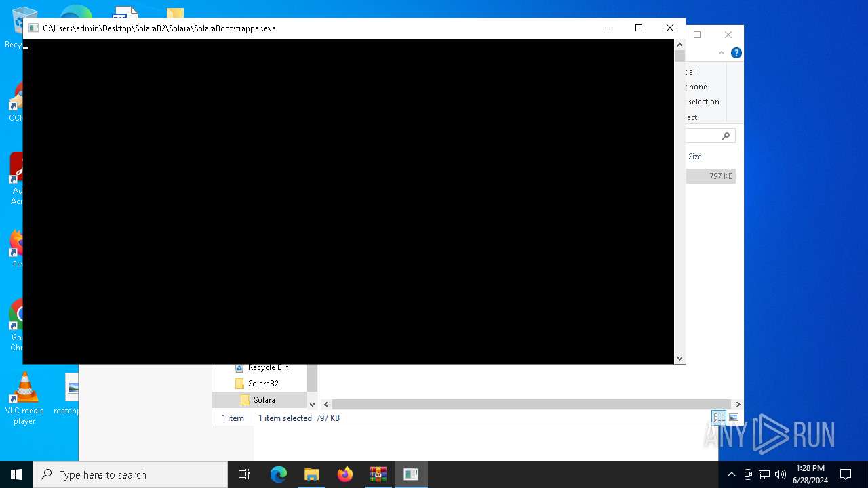Screen dimensions: 868x488
Task: Click Explorer horizontal scrollbar left arrow
Action: [x=326, y=405]
